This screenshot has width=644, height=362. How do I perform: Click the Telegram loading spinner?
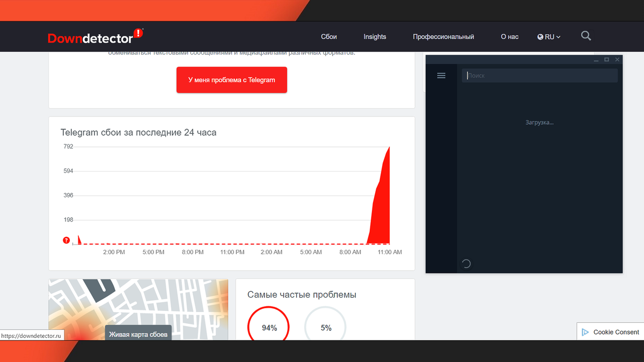(466, 263)
